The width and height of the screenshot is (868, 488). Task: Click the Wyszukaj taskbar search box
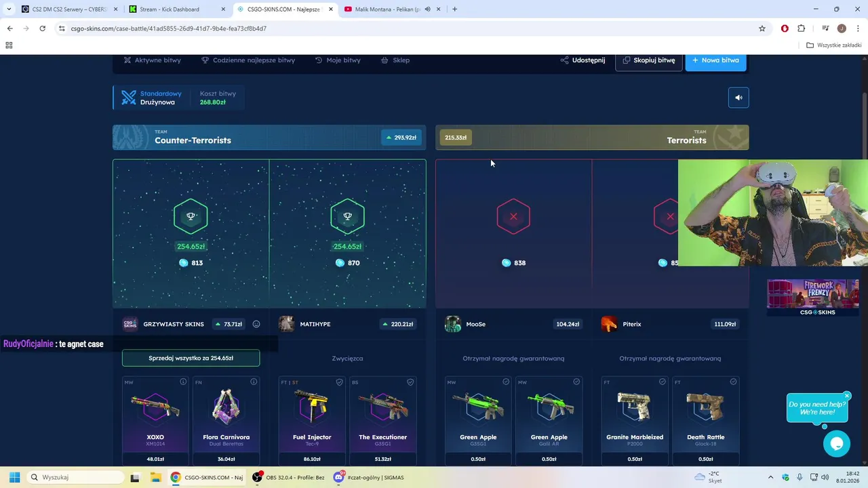point(76,477)
